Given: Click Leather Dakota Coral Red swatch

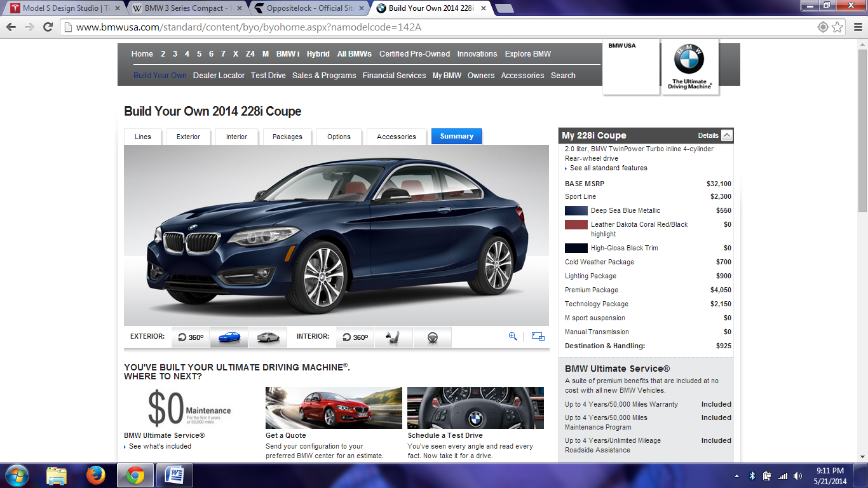Looking at the screenshot, I should click(x=576, y=224).
